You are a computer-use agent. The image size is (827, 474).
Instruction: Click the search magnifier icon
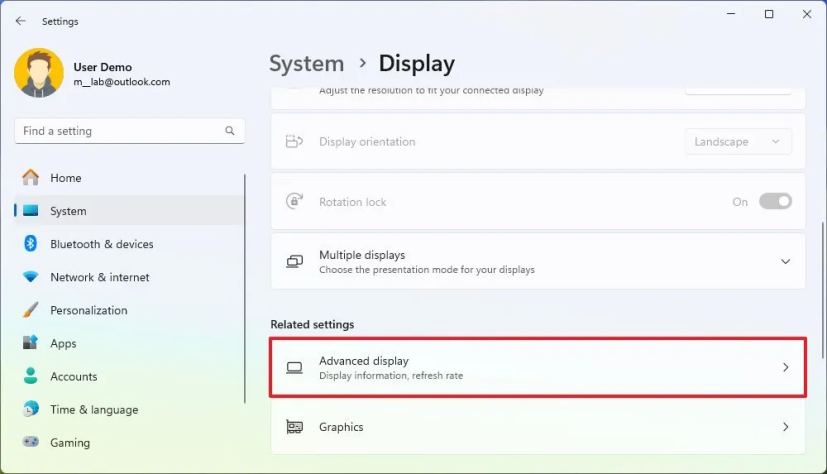coord(229,130)
